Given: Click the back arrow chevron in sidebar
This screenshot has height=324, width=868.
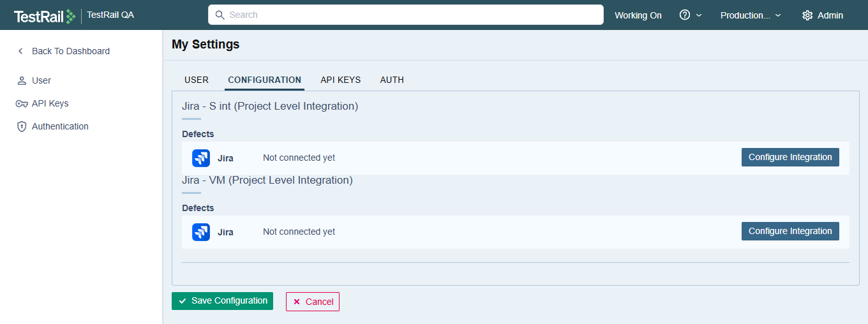Looking at the screenshot, I should pos(20,51).
